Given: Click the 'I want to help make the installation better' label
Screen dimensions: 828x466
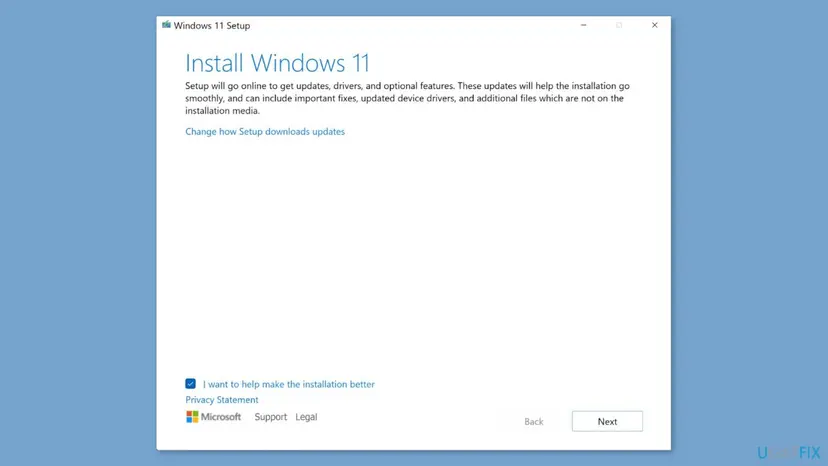Looking at the screenshot, I should [289, 384].
